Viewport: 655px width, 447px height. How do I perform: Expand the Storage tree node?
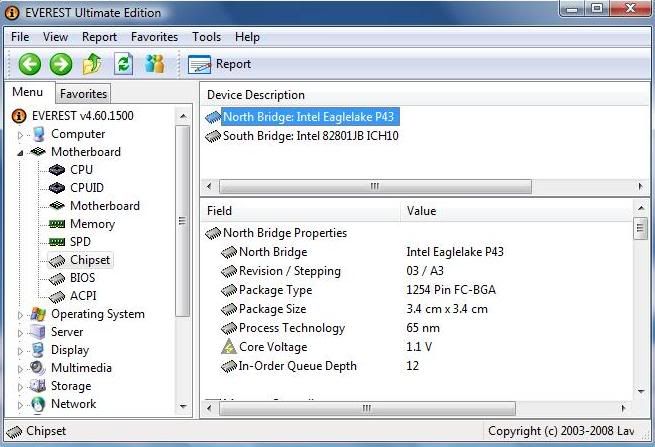[20, 387]
